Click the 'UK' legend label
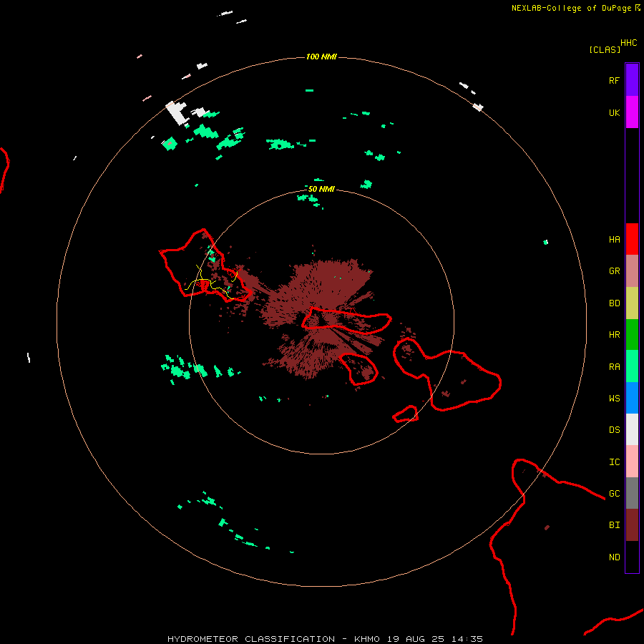 (614, 112)
